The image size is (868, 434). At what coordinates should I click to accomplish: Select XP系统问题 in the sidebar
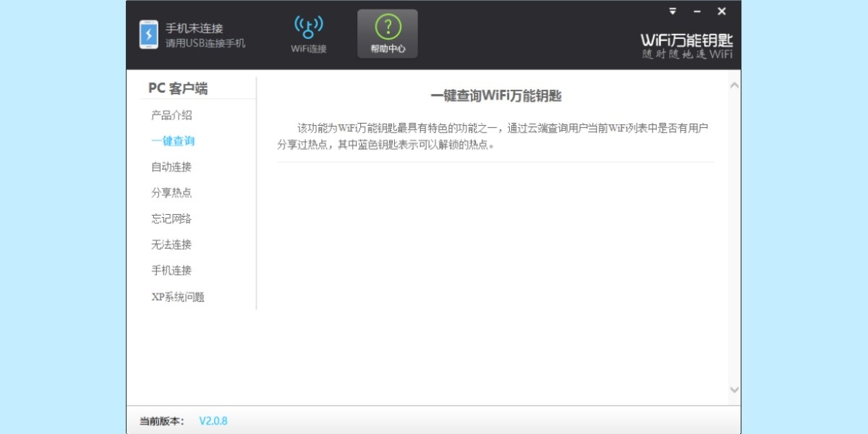tap(178, 297)
